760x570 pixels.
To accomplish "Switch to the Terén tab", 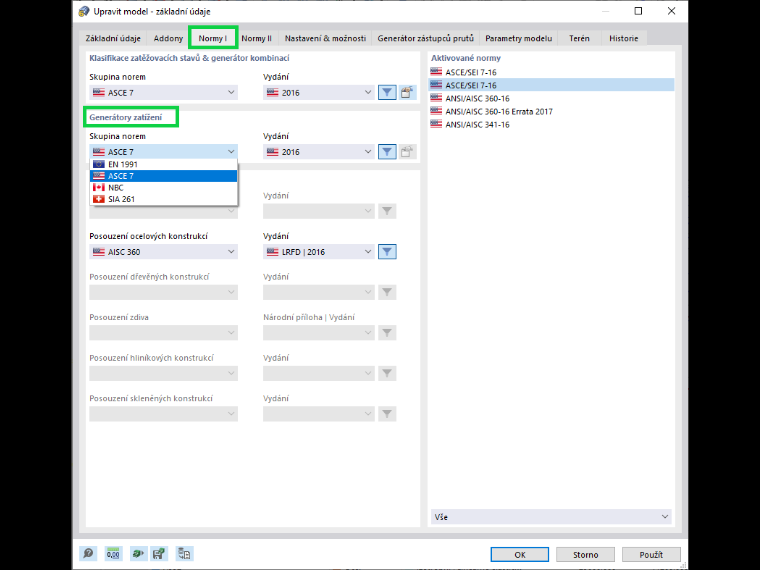I will point(579,38).
